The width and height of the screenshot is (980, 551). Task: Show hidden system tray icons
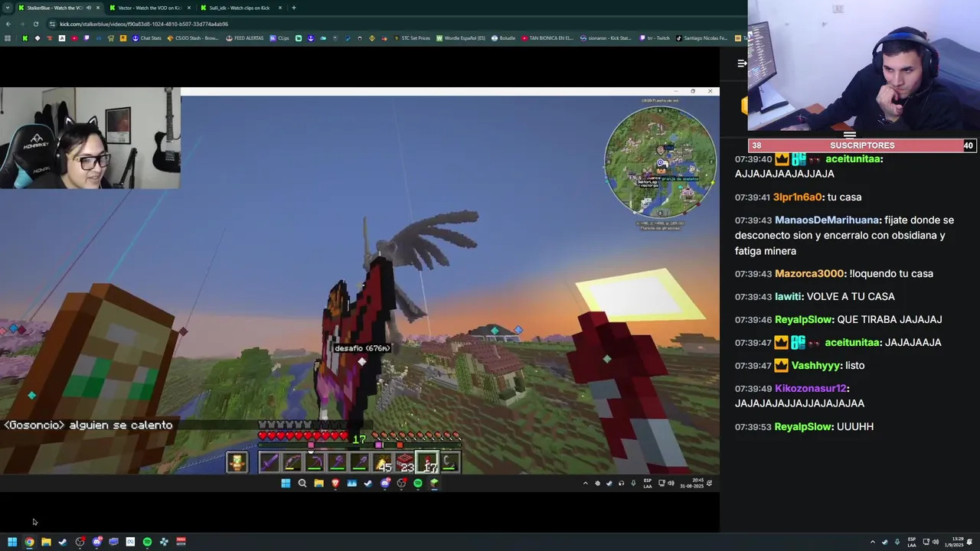pyautogui.click(x=873, y=542)
